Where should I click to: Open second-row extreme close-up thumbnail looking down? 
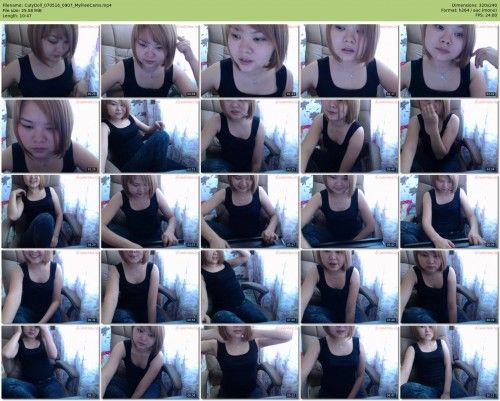[50, 136]
